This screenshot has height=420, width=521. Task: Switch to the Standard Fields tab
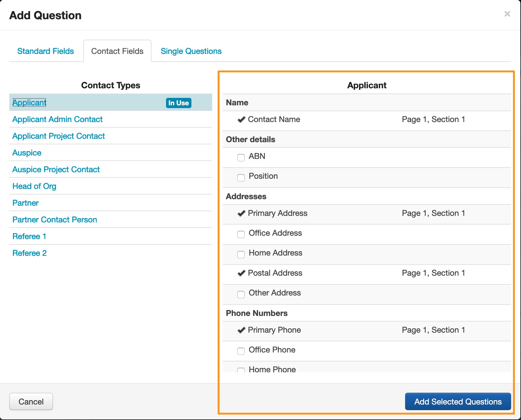[x=46, y=51]
